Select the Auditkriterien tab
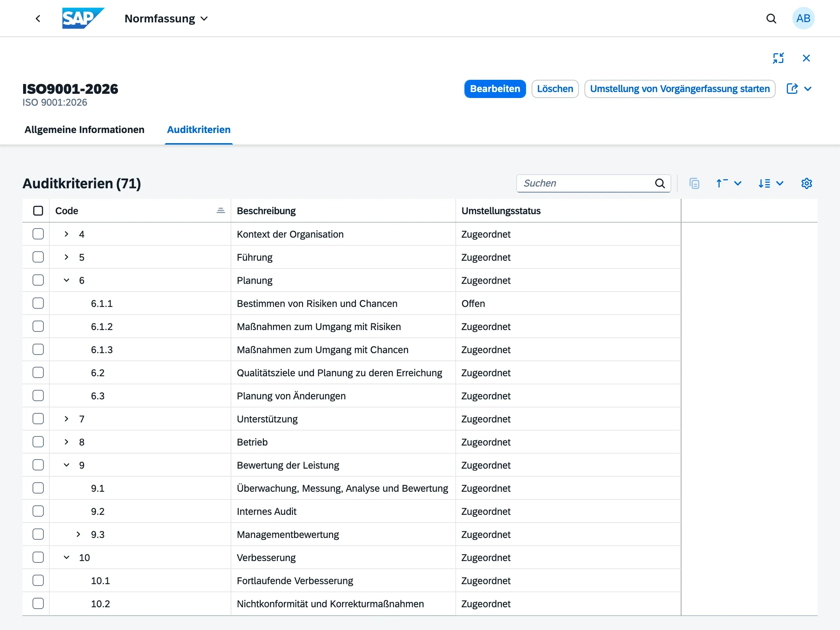840x630 pixels. (x=198, y=129)
